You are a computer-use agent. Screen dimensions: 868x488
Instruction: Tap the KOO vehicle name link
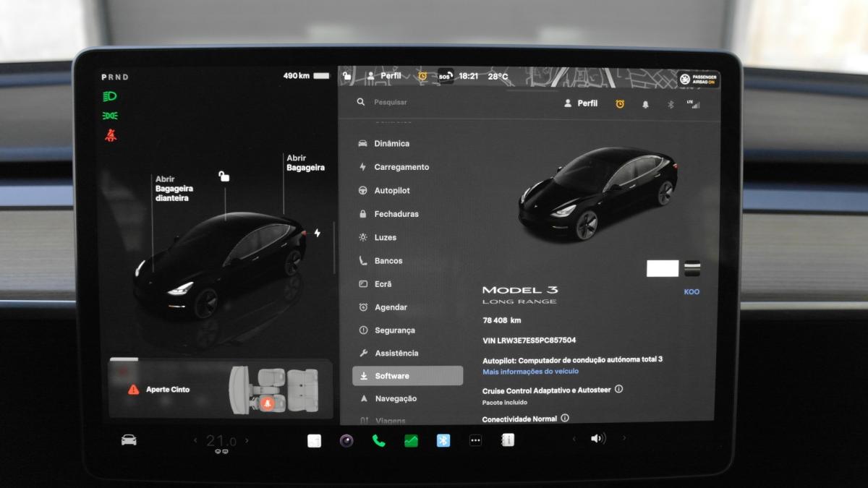pos(692,292)
